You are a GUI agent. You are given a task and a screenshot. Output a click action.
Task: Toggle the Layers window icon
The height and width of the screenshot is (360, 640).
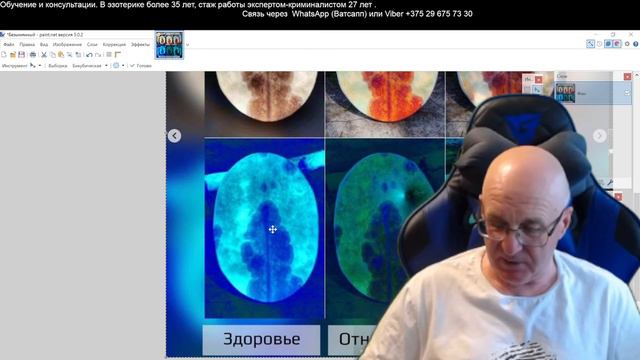click(x=608, y=44)
